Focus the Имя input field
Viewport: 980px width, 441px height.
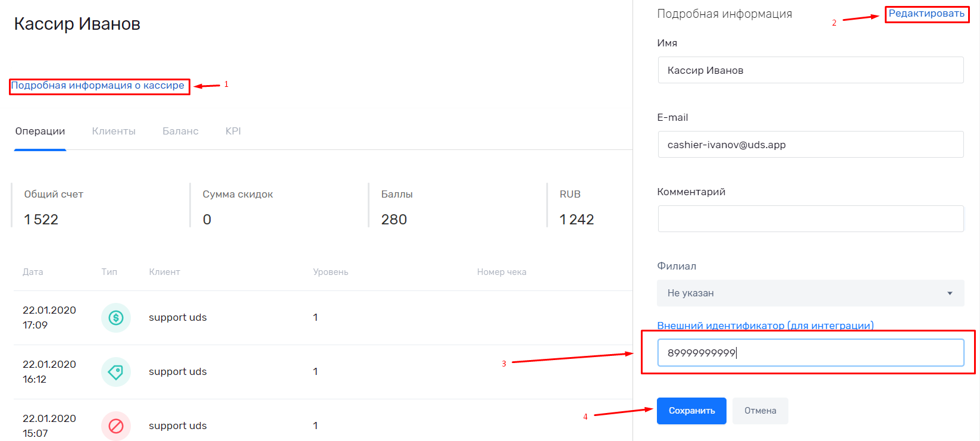point(810,70)
